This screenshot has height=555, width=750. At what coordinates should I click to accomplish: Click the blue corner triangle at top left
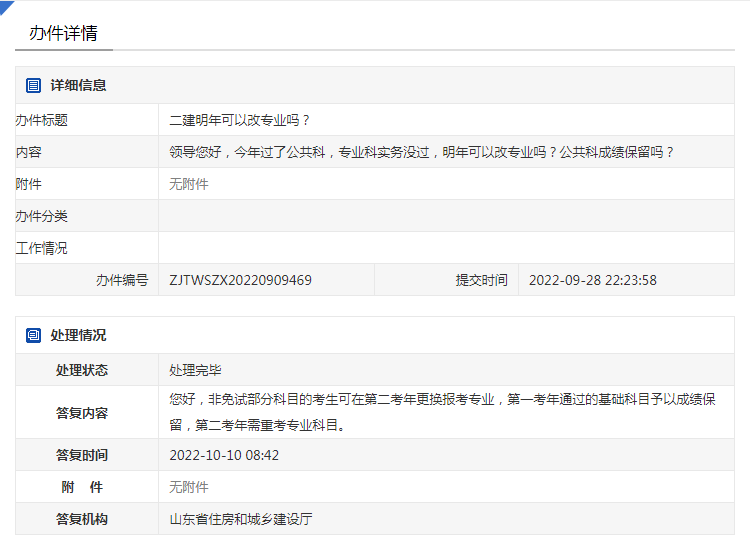pyautogui.click(x=6, y=7)
